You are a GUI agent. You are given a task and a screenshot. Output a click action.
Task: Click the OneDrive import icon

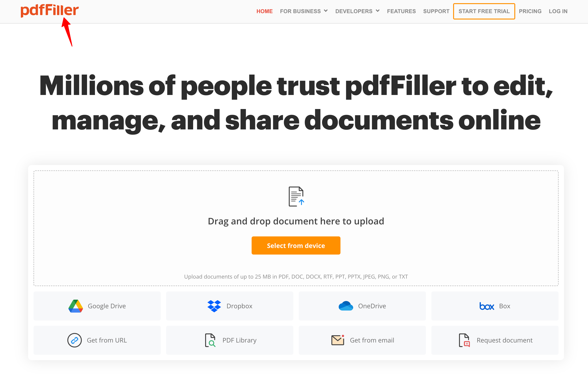[x=346, y=306]
